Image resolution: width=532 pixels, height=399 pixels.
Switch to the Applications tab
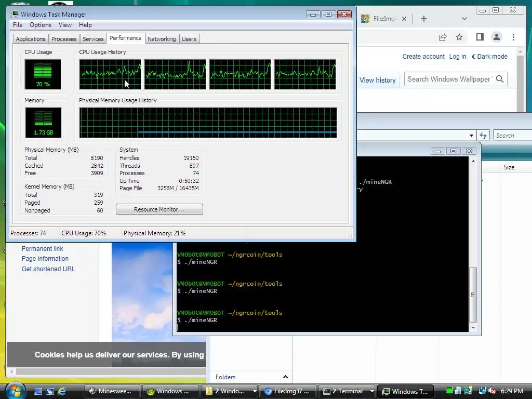(x=31, y=38)
